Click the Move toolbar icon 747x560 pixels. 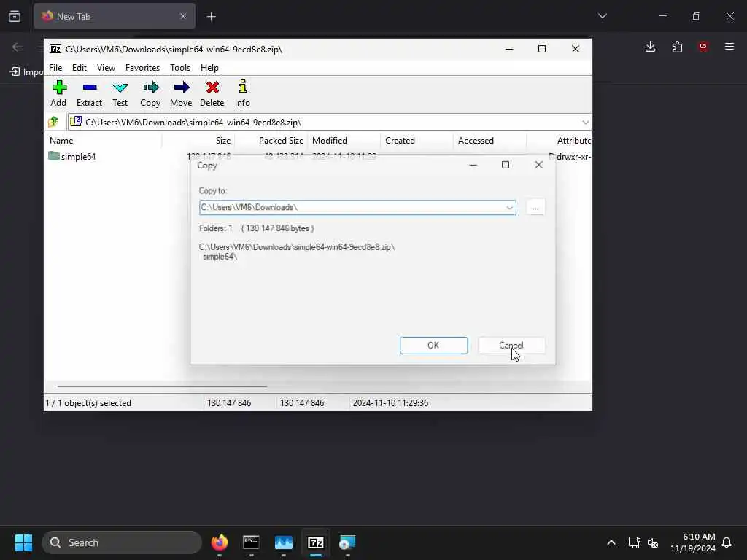[181, 87]
